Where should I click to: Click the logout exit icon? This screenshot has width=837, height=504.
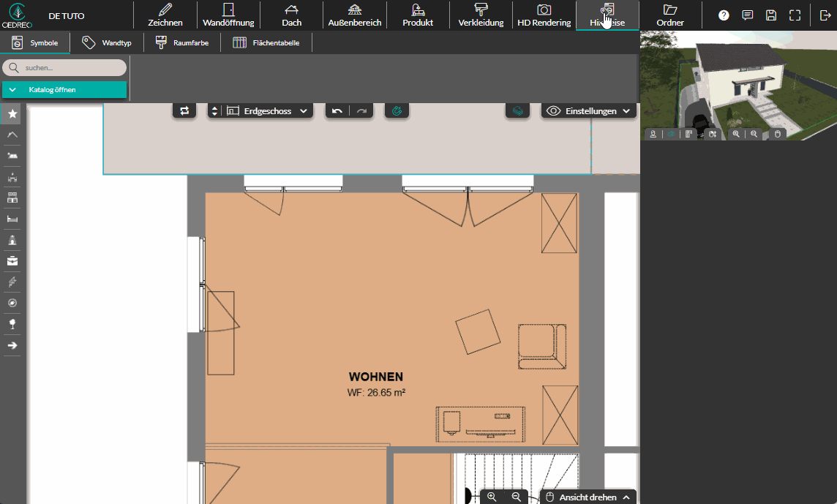[x=825, y=15]
